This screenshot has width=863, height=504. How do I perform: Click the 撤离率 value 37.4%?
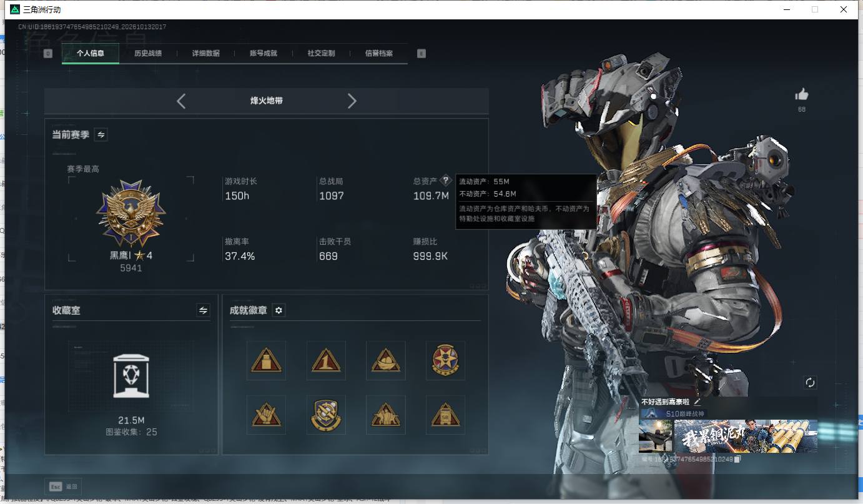pos(240,256)
